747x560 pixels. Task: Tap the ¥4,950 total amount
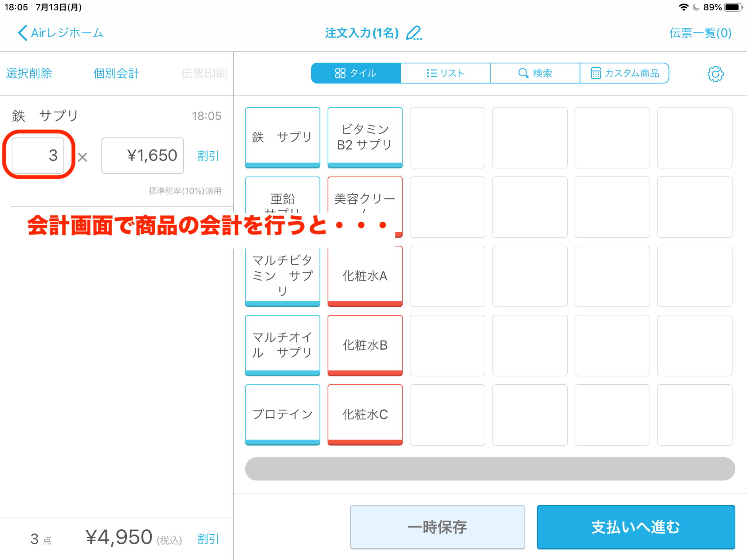coord(119,537)
